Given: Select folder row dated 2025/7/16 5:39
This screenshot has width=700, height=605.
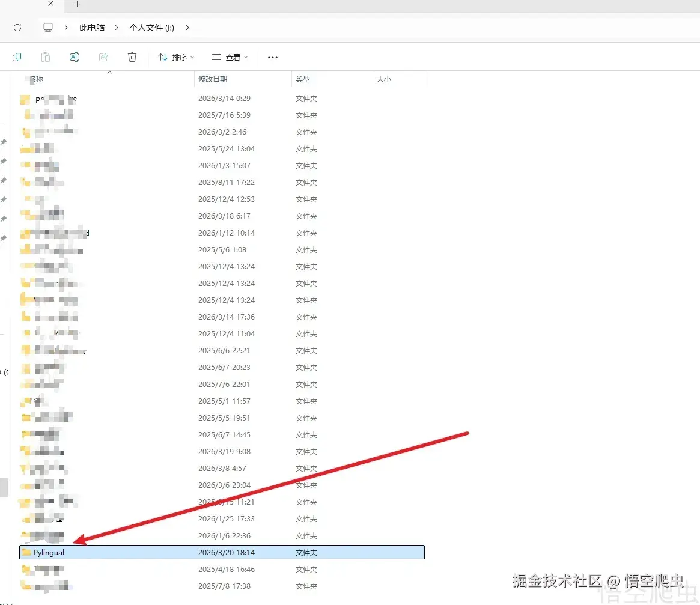Looking at the screenshot, I should tap(222, 115).
